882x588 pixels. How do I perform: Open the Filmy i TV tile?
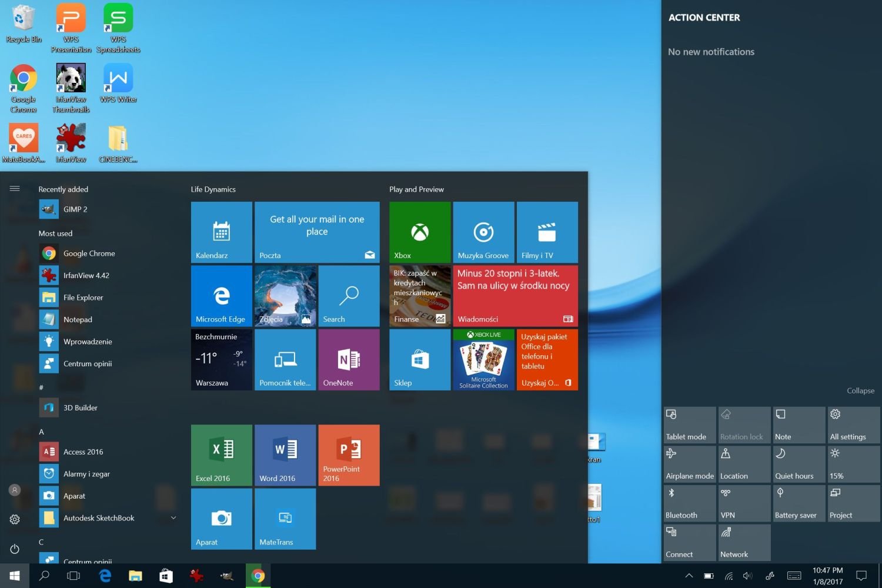tap(547, 232)
